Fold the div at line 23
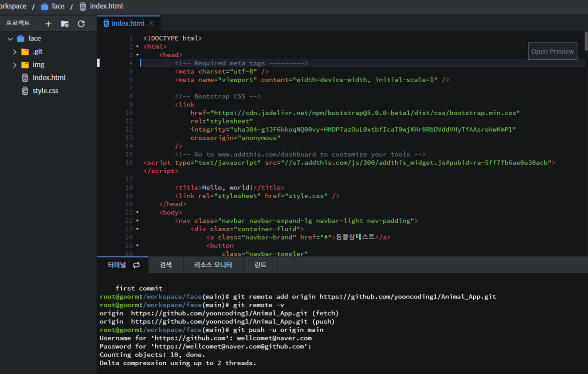This screenshot has width=588, height=374. pyautogui.click(x=137, y=229)
